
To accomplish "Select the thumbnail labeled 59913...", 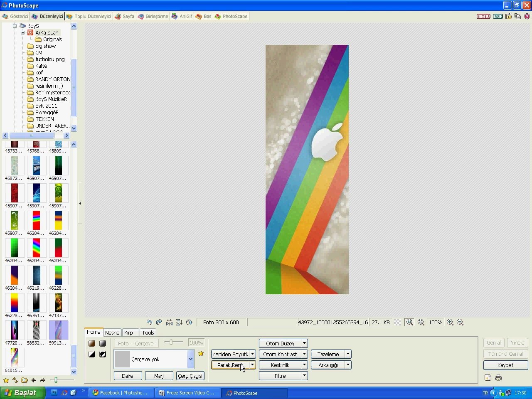I will coord(59,332).
